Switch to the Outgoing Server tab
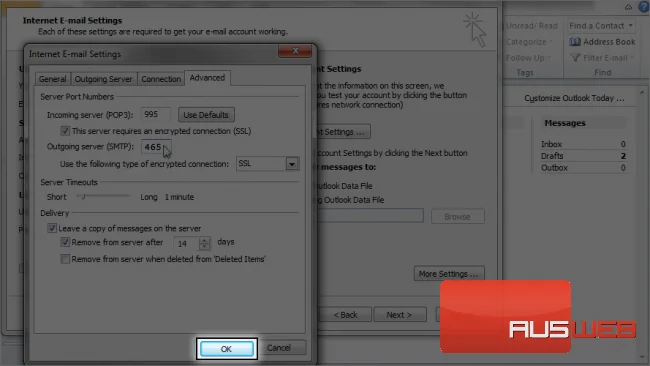This screenshot has height=366, width=650. click(x=103, y=79)
